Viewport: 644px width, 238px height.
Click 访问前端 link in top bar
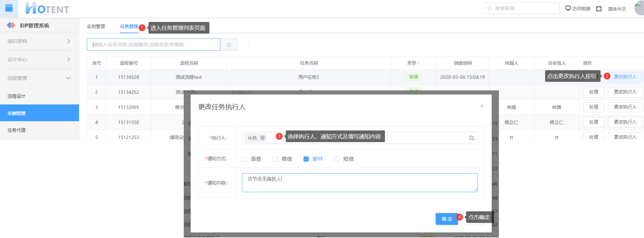(582, 9)
